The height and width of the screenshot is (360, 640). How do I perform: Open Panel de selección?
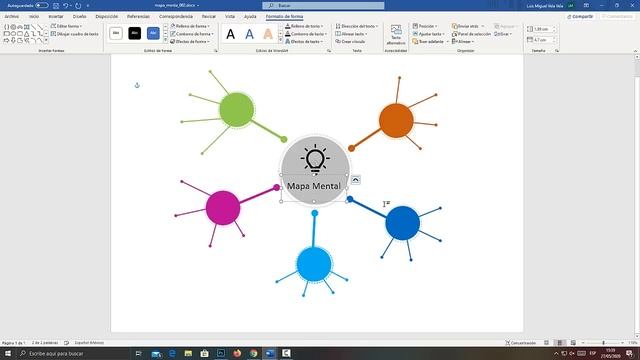pos(471,34)
